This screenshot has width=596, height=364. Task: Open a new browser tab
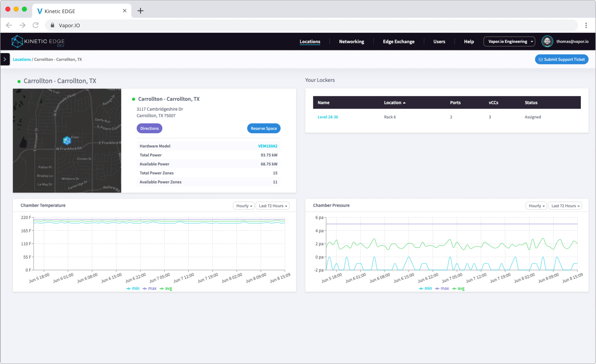(x=140, y=11)
